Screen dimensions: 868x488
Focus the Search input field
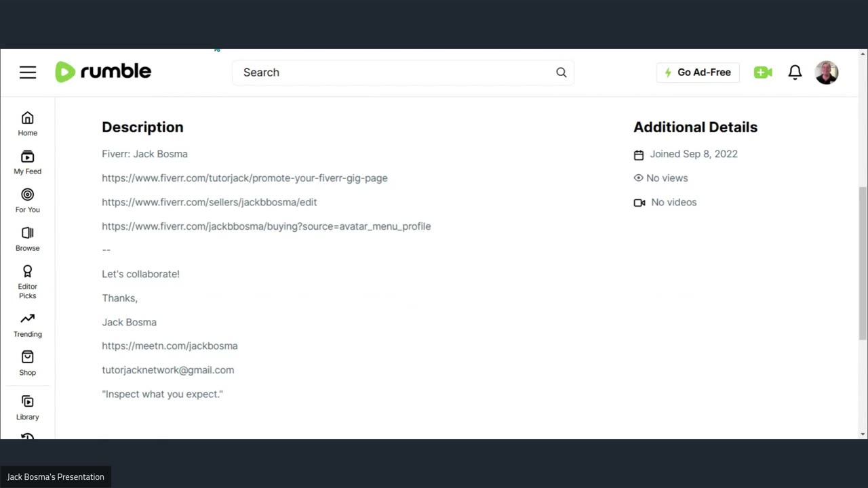393,73
